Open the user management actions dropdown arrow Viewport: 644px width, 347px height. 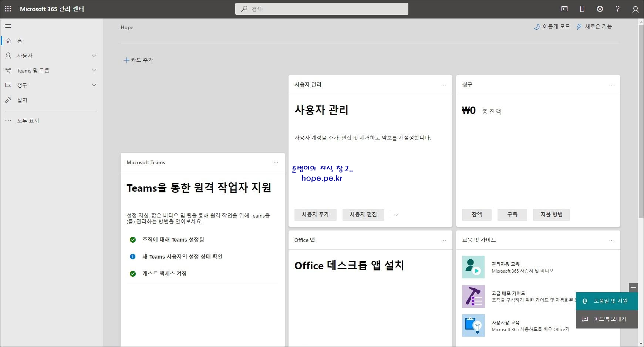tap(396, 215)
